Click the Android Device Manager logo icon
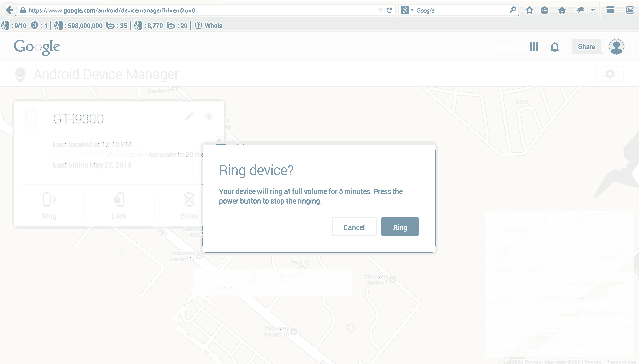 [x=20, y=75]
